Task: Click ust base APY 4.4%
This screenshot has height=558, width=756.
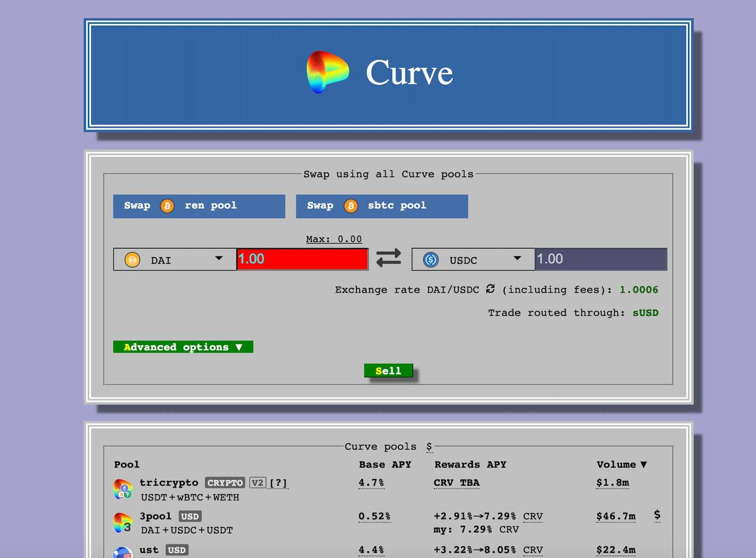Action: [x=371, y=550]
